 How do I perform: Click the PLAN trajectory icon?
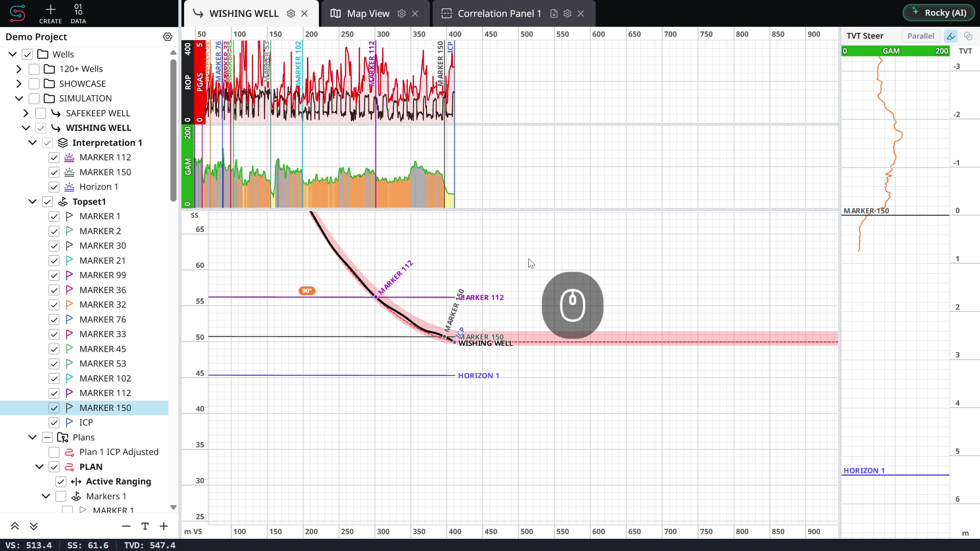click(x=69, y=467)
